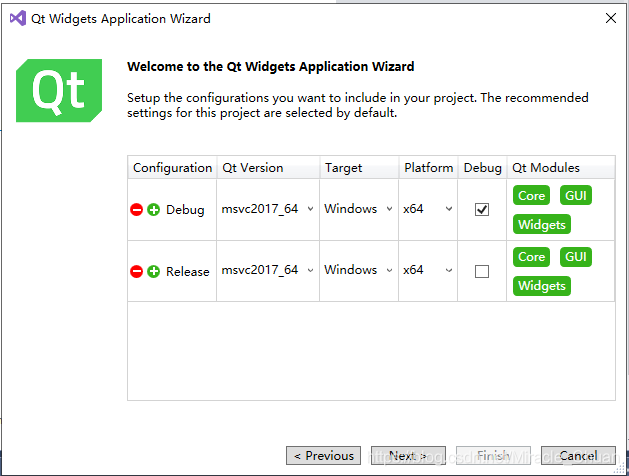Click the Configuration column header
Image resolution: width=629 pixels, height=476 pixels.
(x=172, y=168)
